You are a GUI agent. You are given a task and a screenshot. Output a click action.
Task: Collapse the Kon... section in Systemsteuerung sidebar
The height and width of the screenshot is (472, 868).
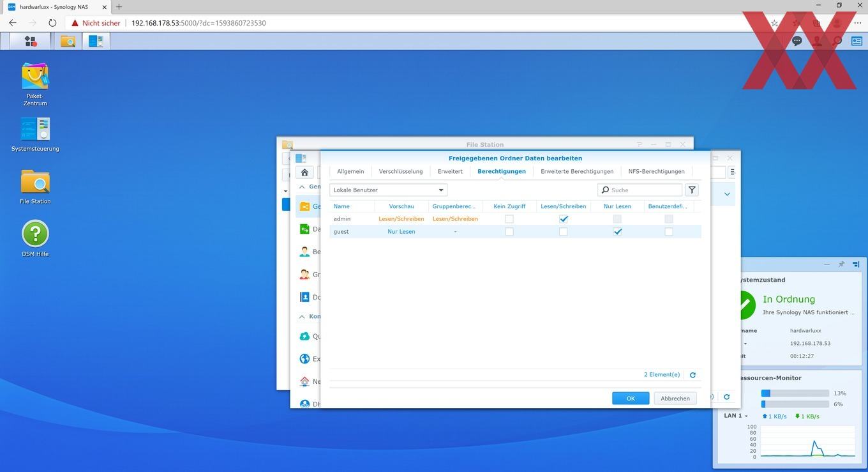tap(303, 316)
